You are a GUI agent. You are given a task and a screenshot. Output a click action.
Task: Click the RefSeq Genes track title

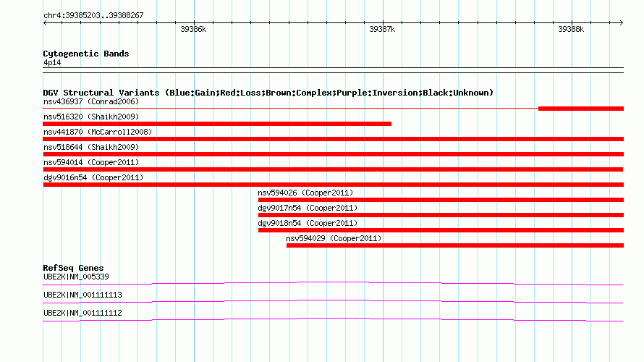coord(74,268)
